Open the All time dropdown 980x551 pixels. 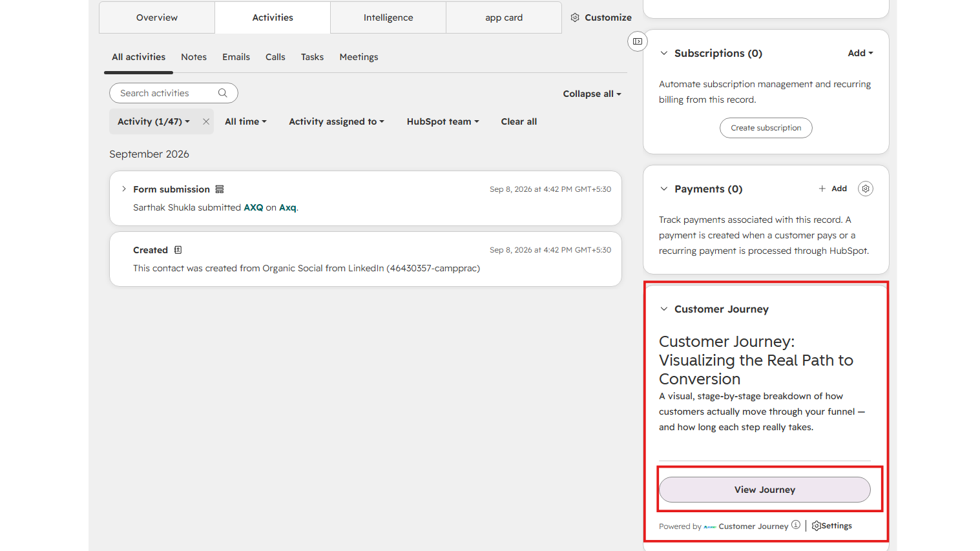point(245,121)
